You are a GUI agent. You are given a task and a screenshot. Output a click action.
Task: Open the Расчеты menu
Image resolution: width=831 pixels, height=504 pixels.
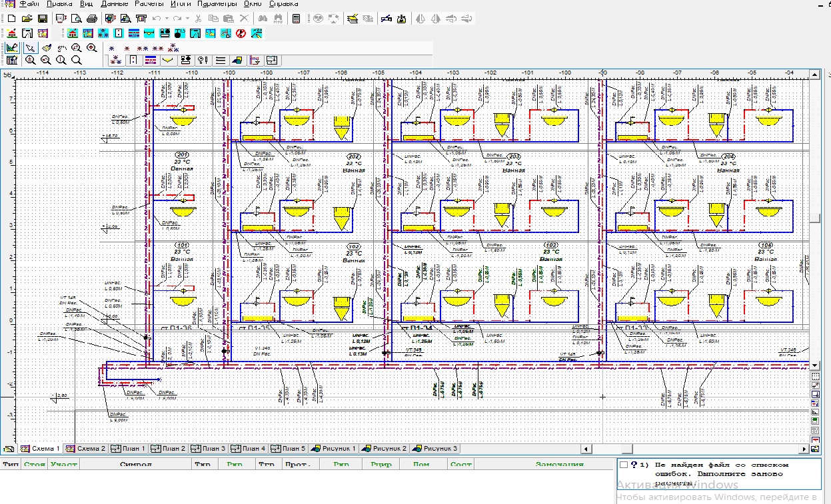148,4
